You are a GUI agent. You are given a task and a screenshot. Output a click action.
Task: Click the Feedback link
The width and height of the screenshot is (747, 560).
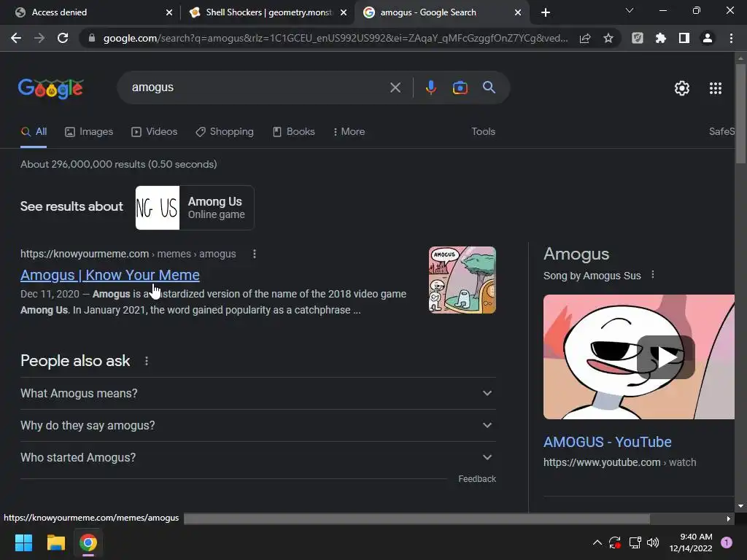(477, 478)
